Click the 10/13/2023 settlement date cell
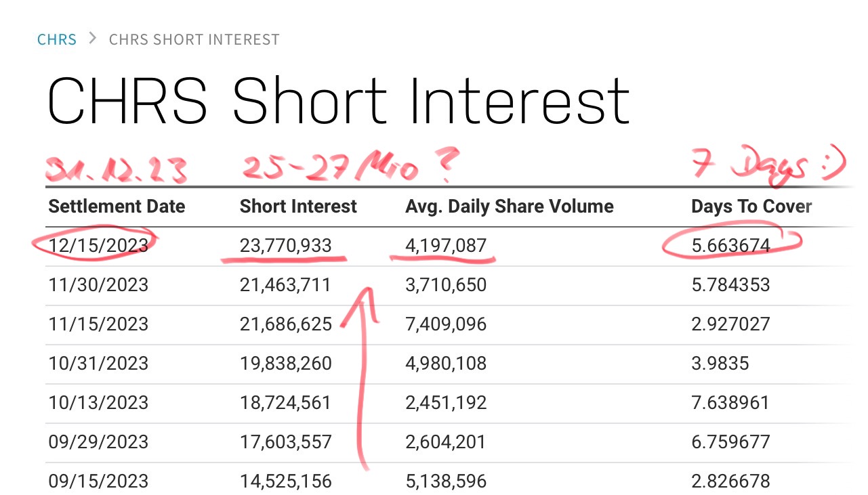 pos(98,403)
